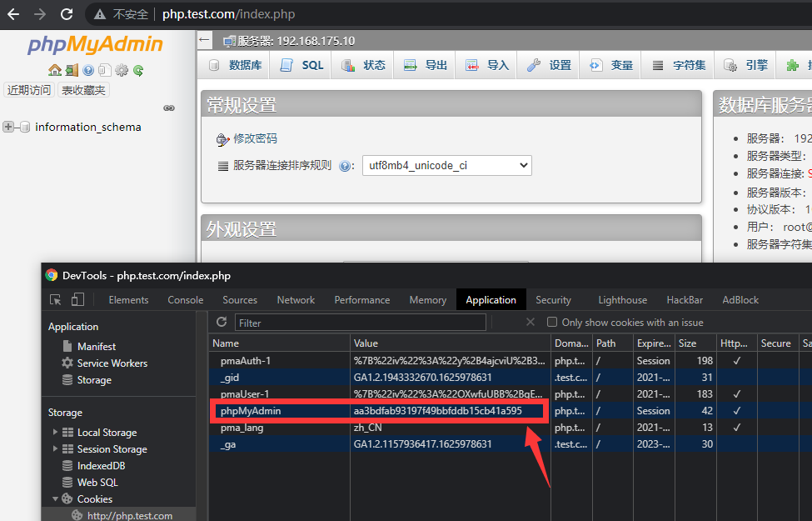The width and height of the screenshot is (812, 521).
Task: Expand the Local Storage tree node
Action: [56, 432]
